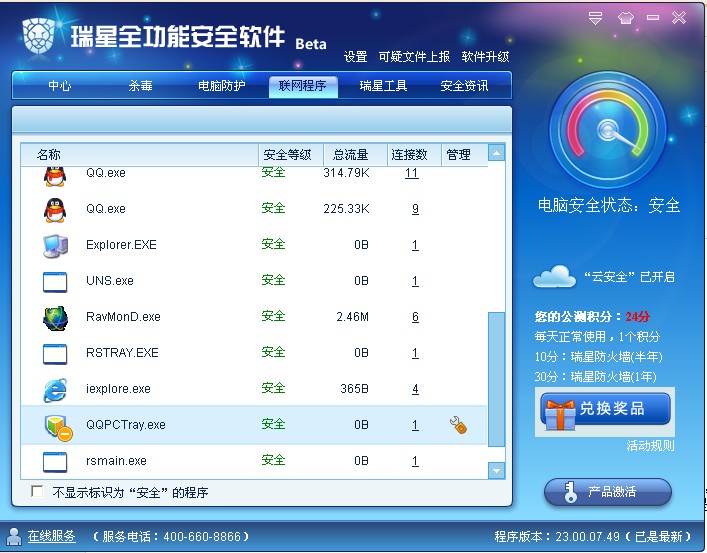
Task: Click the 2.46M traffic value
Action: (x=352, y=317)
